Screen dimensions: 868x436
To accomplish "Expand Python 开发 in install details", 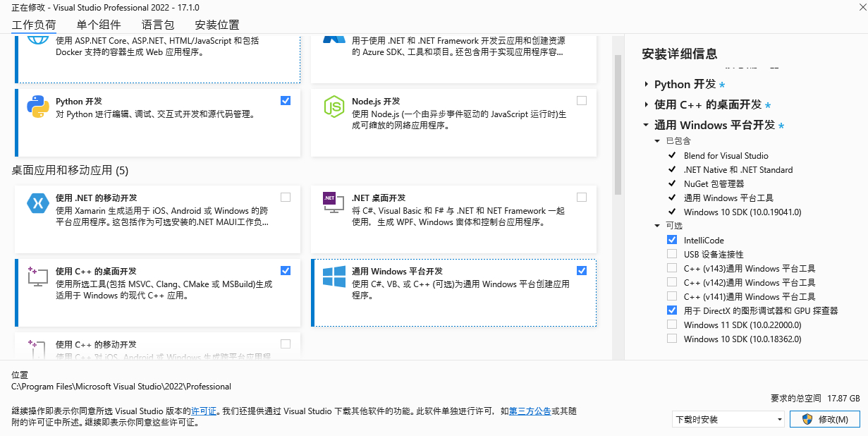I will pyautogui.click(x=646, y=85).
